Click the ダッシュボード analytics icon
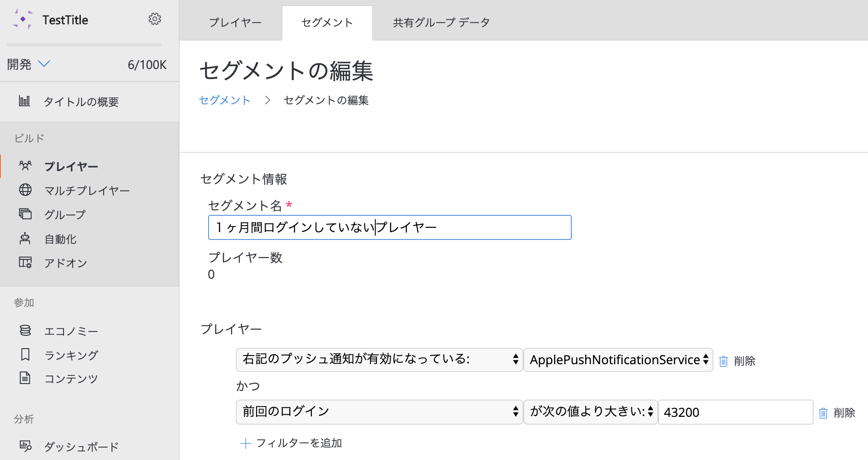Viewport: 868px width, 460px height. pos(25,446)
